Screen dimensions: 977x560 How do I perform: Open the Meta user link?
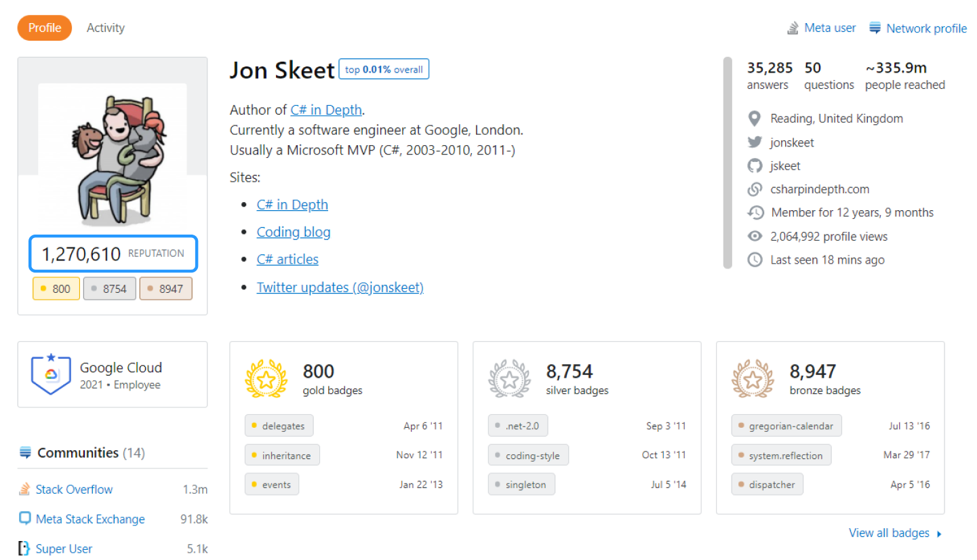(x=830, y=28)
